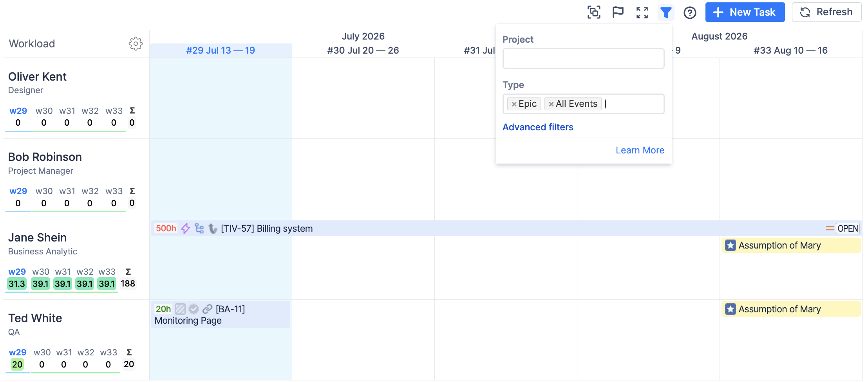Open the help question mark icon
The width and height of the screenshot is (868, 382).
(x=690, y=13)
